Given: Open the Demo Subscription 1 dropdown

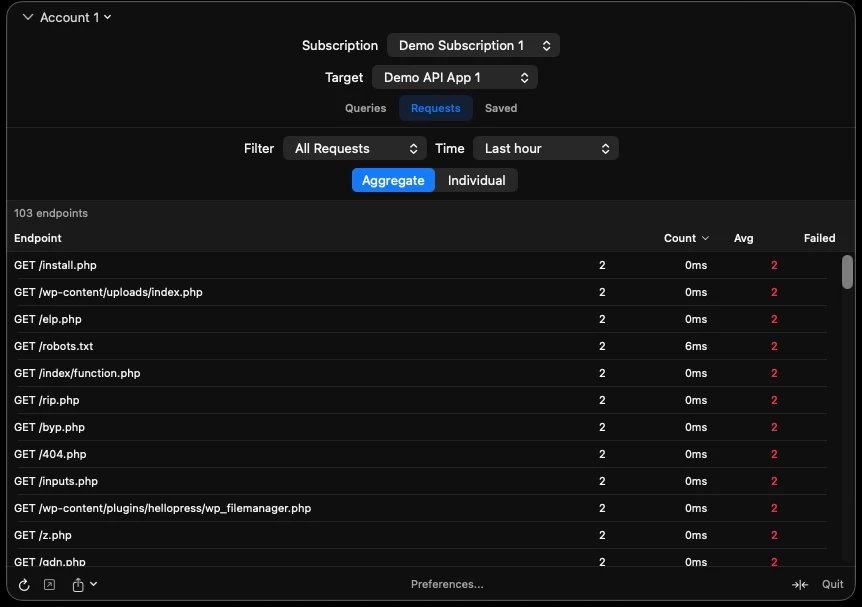Looking at the screenshot, I should [x=472, y=45].
